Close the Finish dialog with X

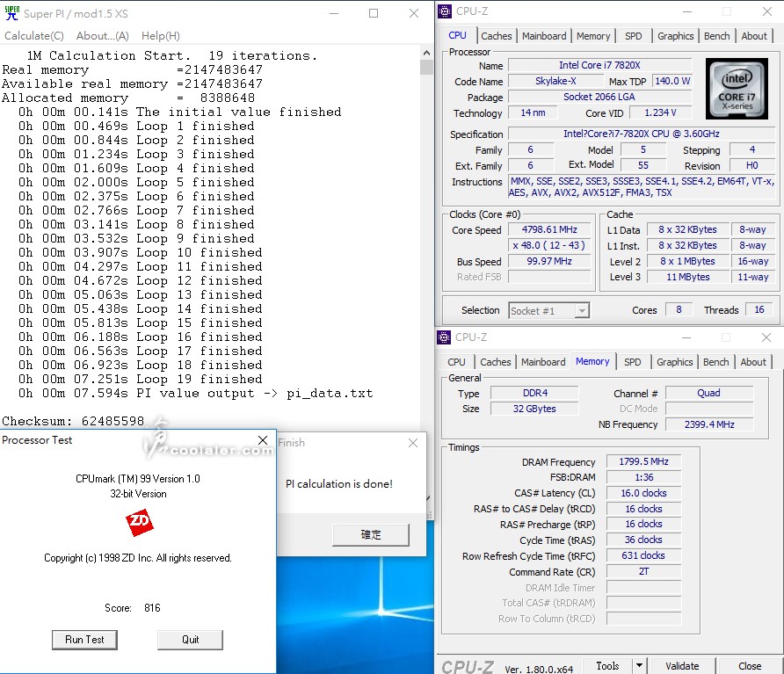(x=413, y=443)
